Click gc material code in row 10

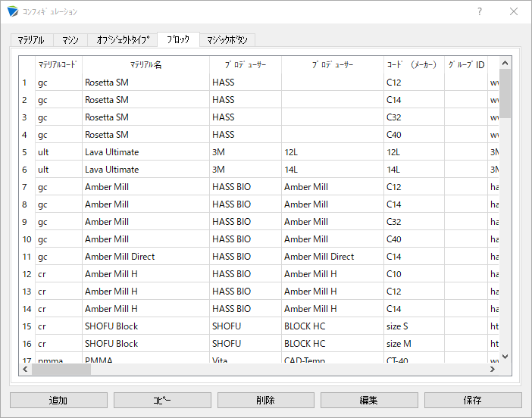(x=58, y=239)
